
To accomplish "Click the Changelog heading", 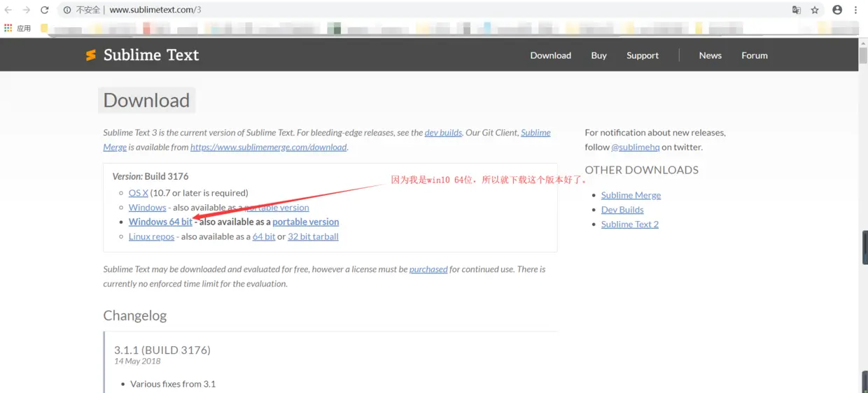I will click(135, 315).
